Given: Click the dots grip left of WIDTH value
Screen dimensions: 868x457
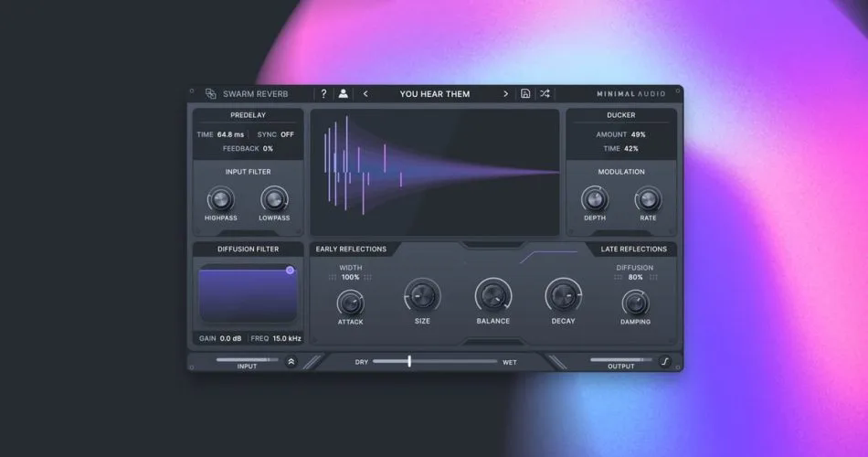Looking at the screenshot, I should click(333, 277).
